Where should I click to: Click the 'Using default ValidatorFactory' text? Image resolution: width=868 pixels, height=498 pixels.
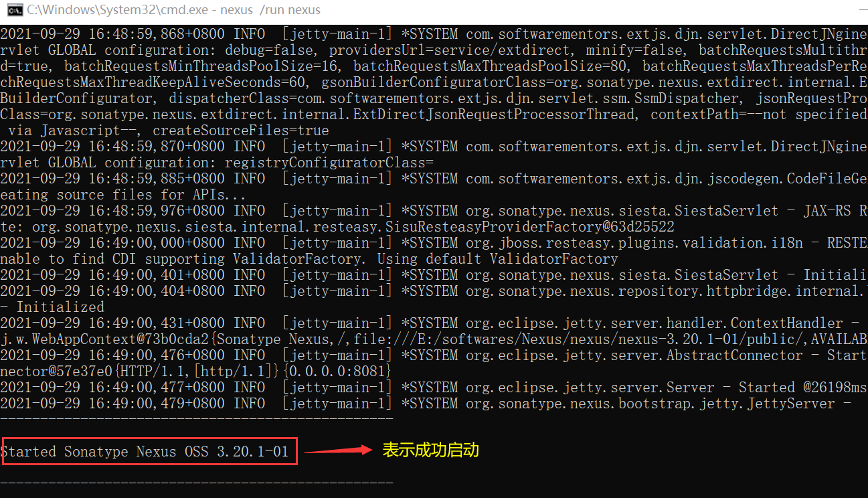(498, 259)
